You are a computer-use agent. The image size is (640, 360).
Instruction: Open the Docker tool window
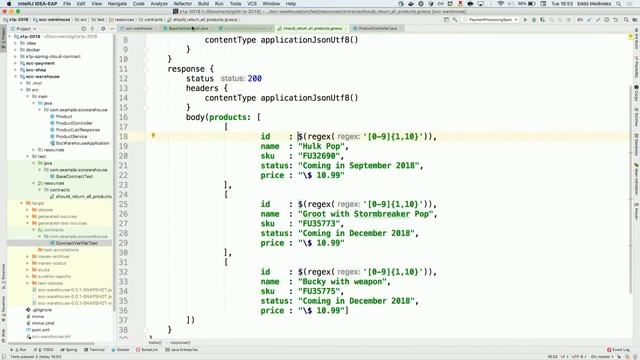coord(121,350)
